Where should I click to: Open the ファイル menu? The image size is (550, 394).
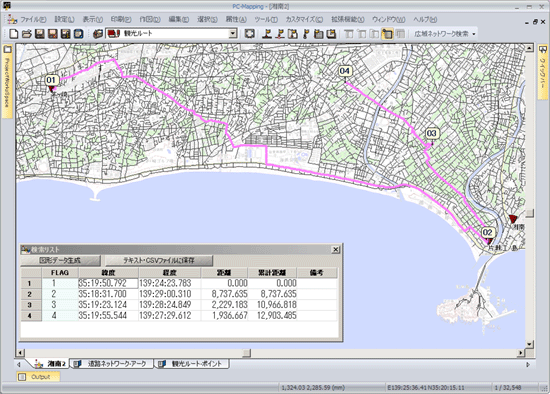coord(33,19)
